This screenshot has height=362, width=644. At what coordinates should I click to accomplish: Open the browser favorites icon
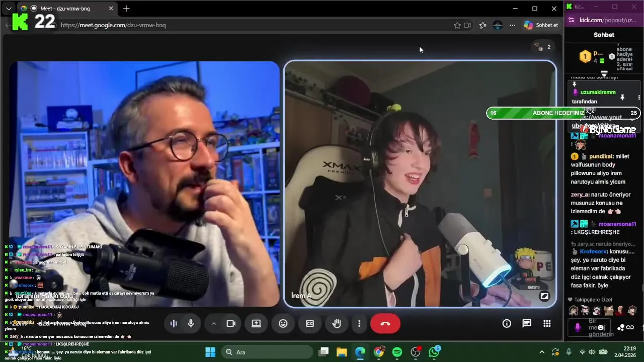click(x=483, y=25)
